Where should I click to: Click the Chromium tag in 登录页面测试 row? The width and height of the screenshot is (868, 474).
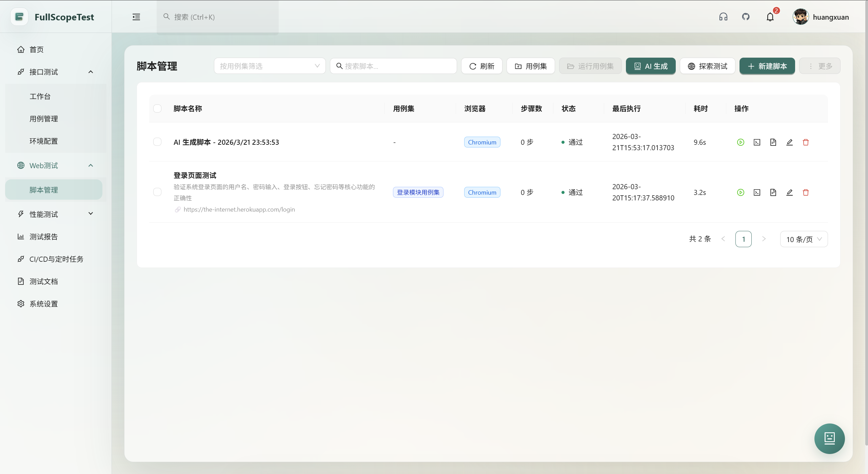click(482, 192)
